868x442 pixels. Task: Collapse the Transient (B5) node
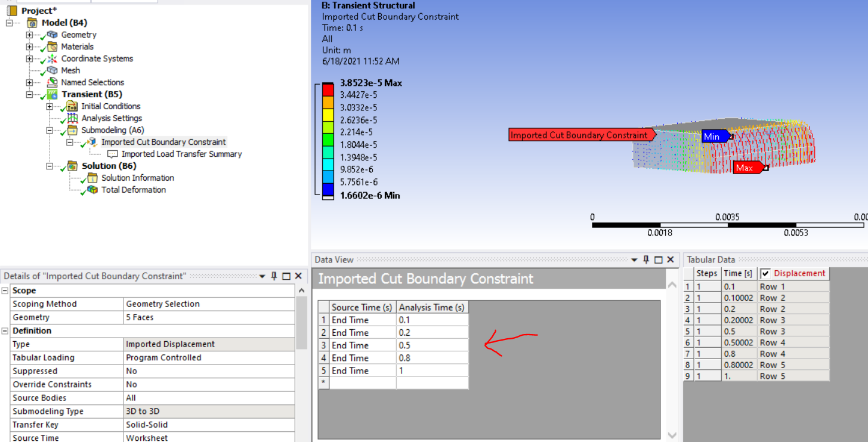coord(29,94)
